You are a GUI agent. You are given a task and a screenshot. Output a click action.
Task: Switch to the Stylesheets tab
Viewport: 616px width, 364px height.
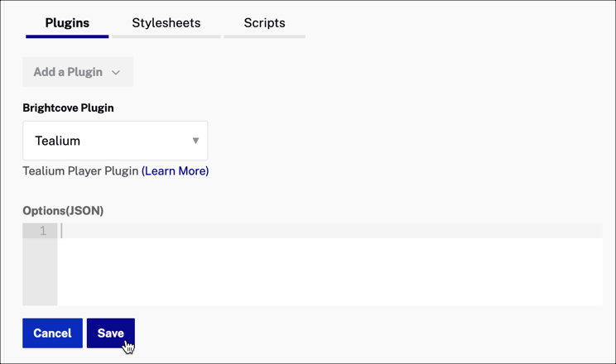coord(166,23)
